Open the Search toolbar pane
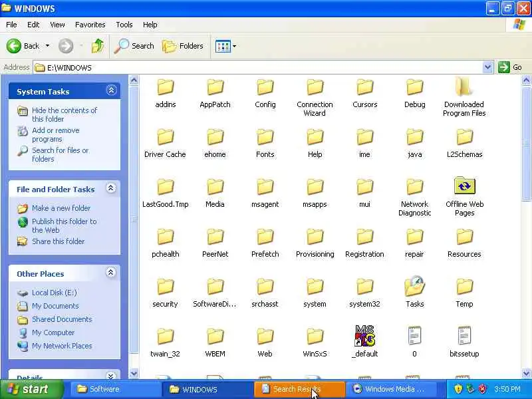 [134, 46]
